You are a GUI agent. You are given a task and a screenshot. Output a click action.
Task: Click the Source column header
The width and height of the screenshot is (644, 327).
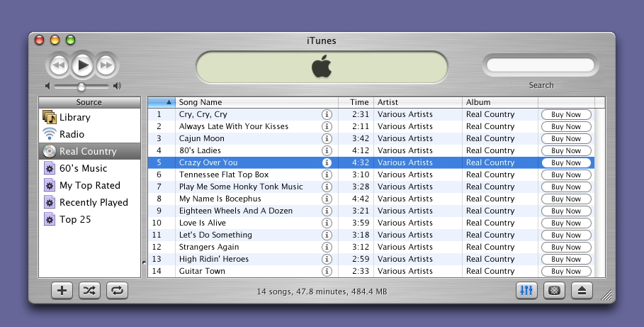pyautogui.click(x=89, y=102)
